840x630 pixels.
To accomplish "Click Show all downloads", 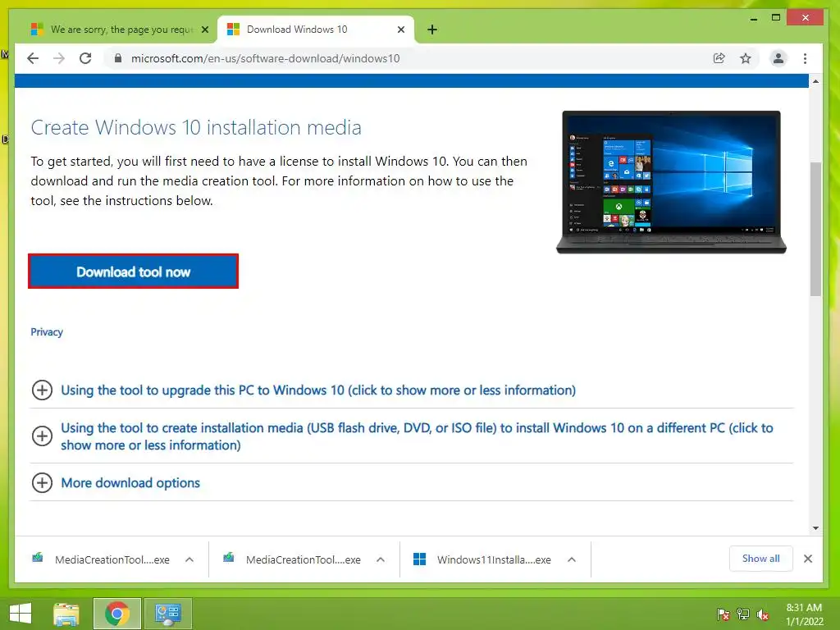I will pyautogui.click(x=760, y=559).
